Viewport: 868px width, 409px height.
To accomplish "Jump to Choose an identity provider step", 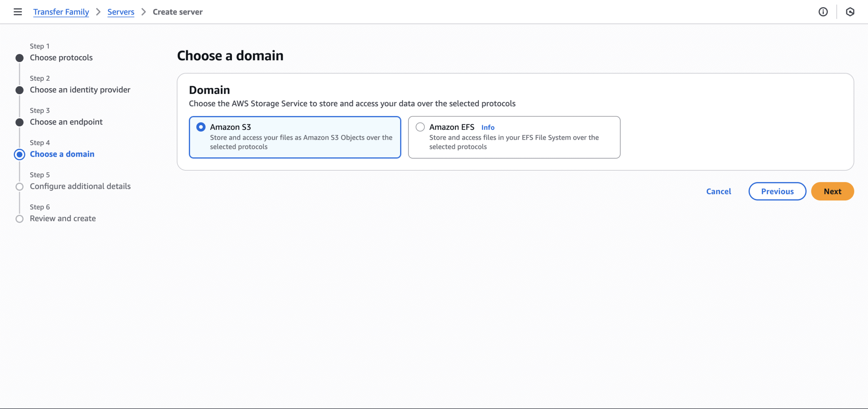I will tap(80, 90).
